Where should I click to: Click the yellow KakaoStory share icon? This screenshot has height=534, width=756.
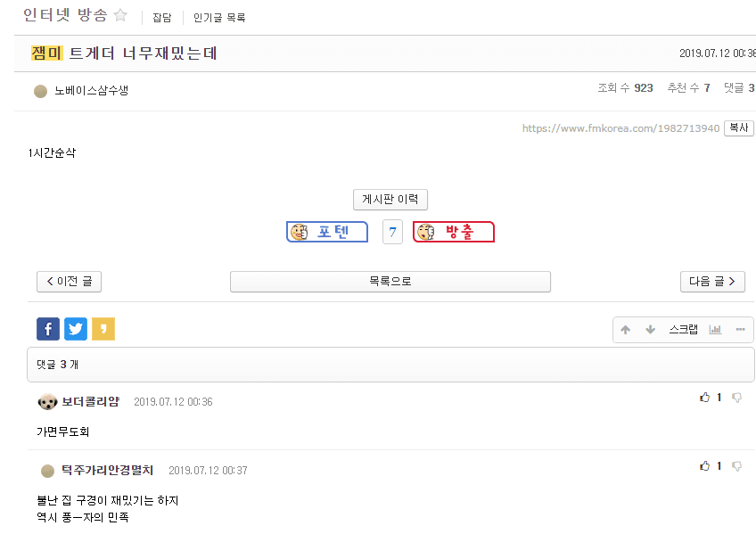point(103,329)
